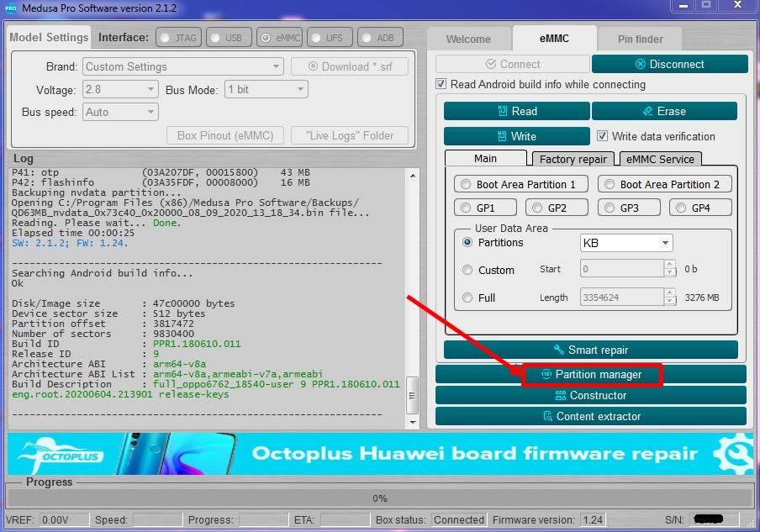Screen dimensions: 760x532
Task: Open the Bus Mode dropdown
Action: [266, 89]
